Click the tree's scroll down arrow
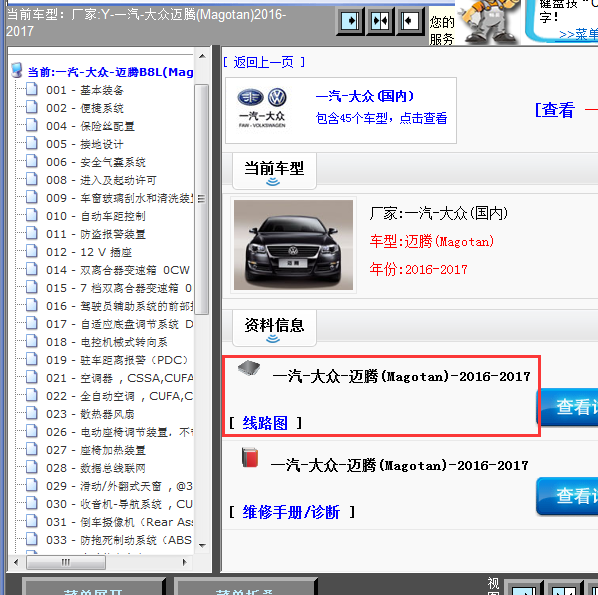The height and width of the screenshot is (595, 598). [202, 546]
